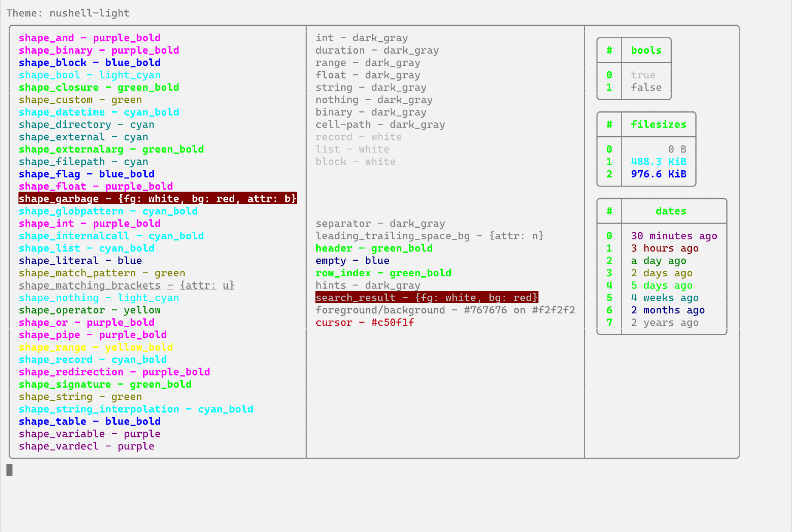
Task: Click the 'shape_literal - blue' entry
Action: (80, 261)
